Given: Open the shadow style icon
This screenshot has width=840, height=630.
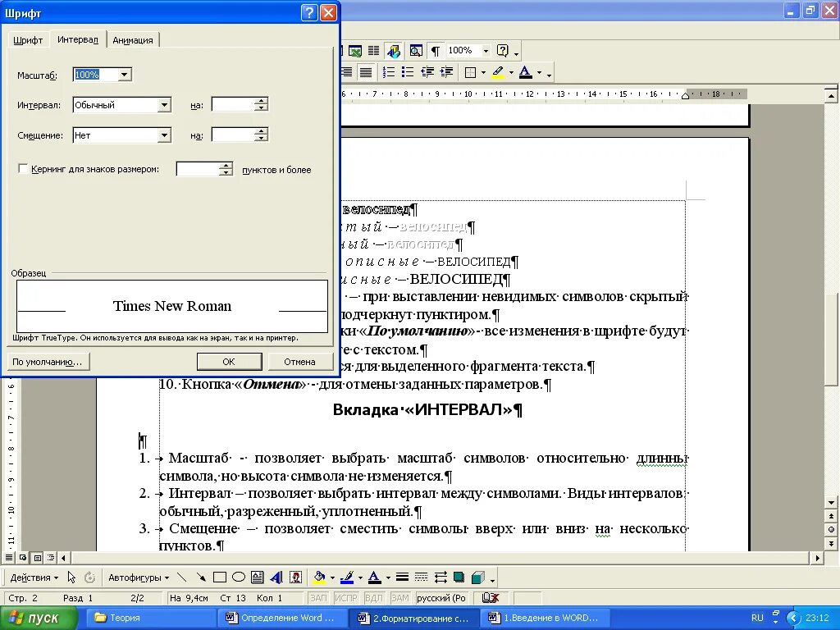Looking at the screenshot, I should coord(459,577).
